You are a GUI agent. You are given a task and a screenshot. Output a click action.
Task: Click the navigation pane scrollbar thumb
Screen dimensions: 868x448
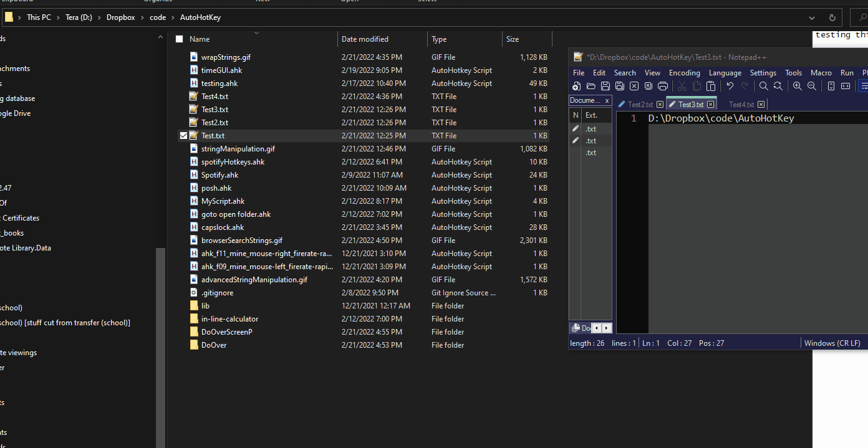[x=161, y=346]
